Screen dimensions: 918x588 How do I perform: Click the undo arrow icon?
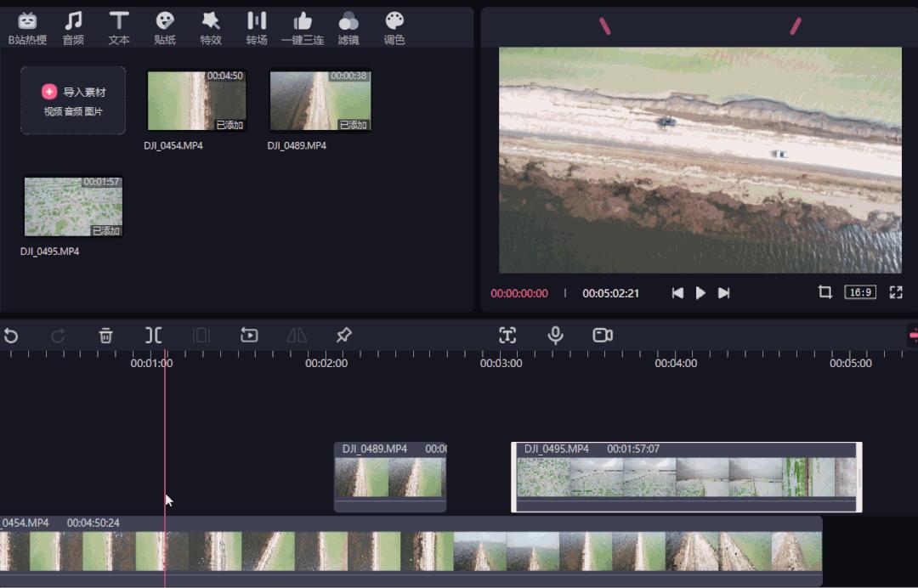click(11, 336)
